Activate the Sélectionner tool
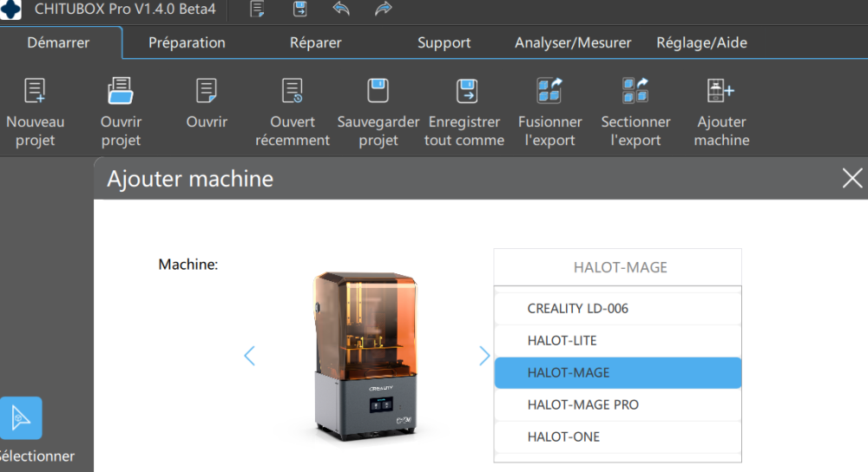The image size is (868, 472). pyautogui.click(x=21, y=418)
